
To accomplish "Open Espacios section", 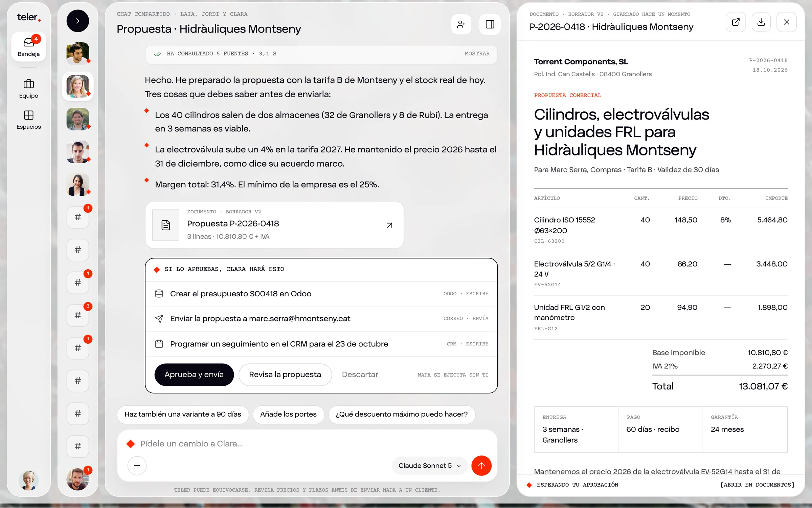I will [29, 120].
